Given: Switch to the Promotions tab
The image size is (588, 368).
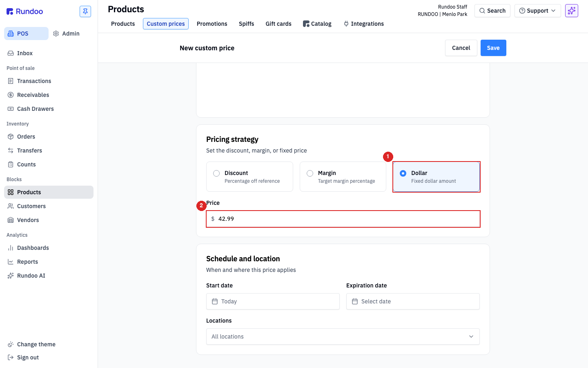Looking at the screenshot, I should 212,24.
